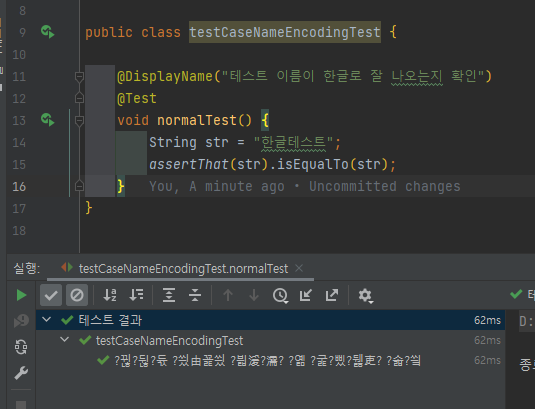Click line number 16 in gutter
Image resolution: width=535 pixels, height=409 pixels.
point(19,186)
